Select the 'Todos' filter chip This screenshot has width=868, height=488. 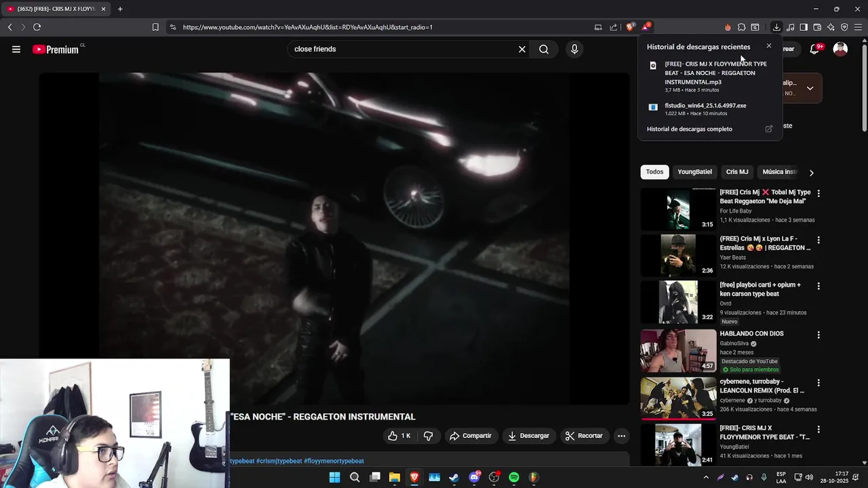click(x=654, y=171)
